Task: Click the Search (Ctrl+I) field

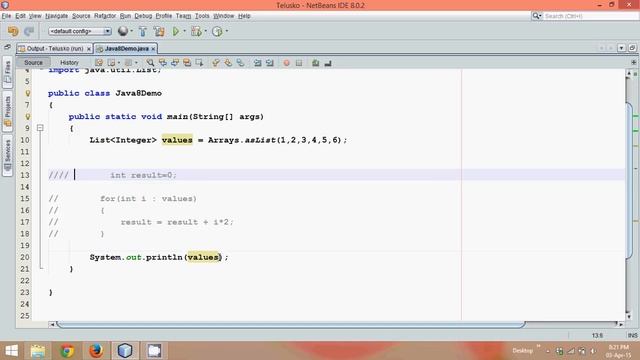Action: [x=590, y=16]
